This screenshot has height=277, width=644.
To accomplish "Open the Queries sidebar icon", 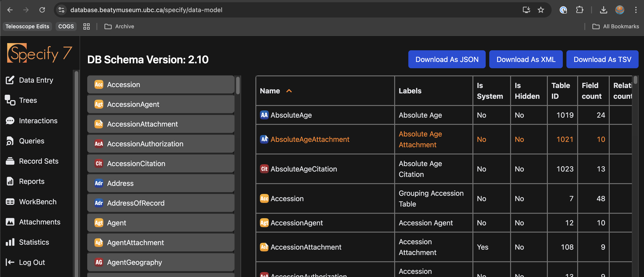I will [x=10, y=141].
